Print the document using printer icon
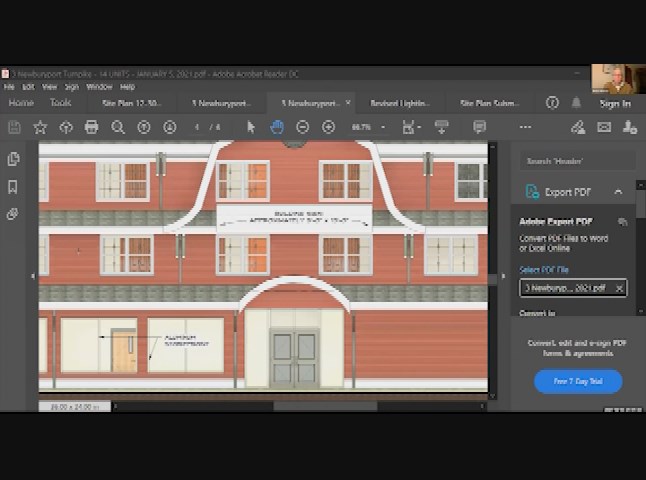This screenshot has height=480, width=646. tap(92, 127)
